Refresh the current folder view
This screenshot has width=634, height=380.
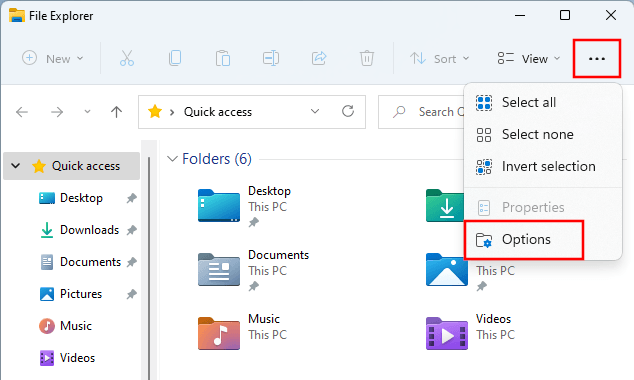pos(348,111)
